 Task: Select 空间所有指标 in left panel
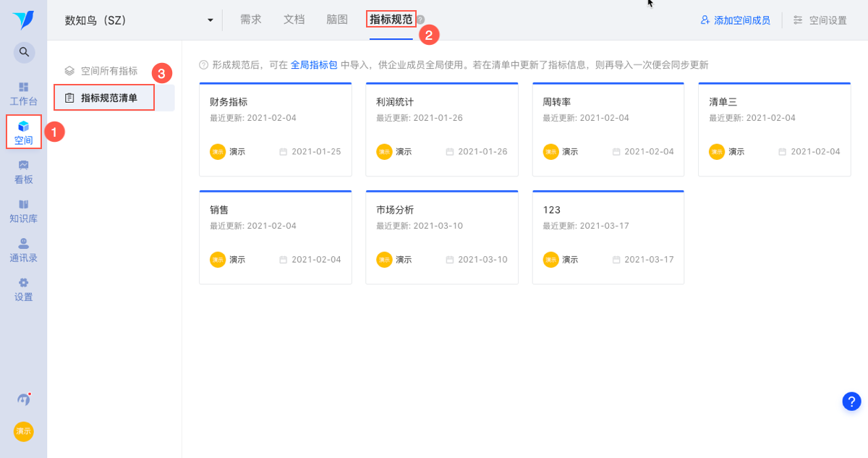click(x=109, y=71)
